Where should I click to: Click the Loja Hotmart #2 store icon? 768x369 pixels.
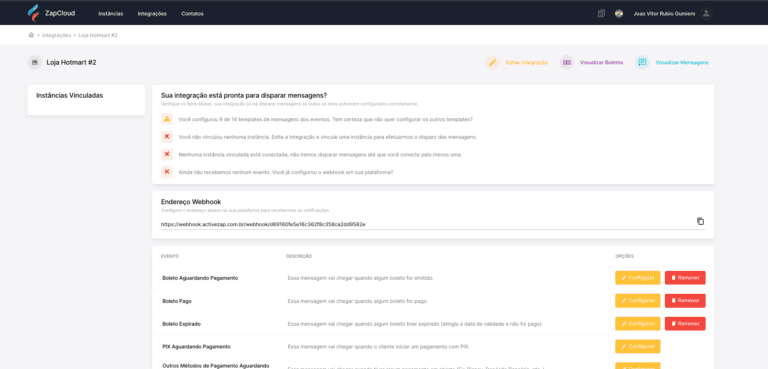(x=34, y=62)
